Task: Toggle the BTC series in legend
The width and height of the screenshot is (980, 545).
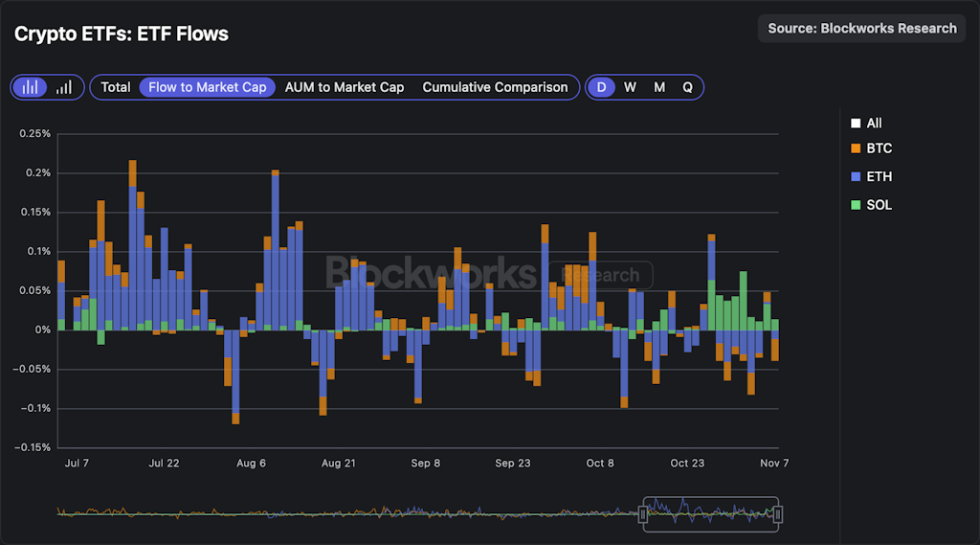Action: (879, 148)
